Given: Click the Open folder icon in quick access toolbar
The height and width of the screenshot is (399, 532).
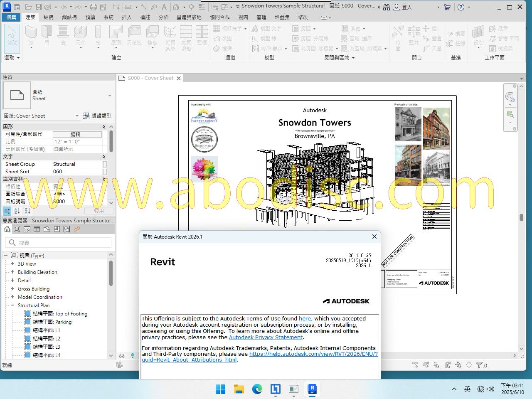Looking at the screenshot, I should pyautogui.click(x=28, y=7).
